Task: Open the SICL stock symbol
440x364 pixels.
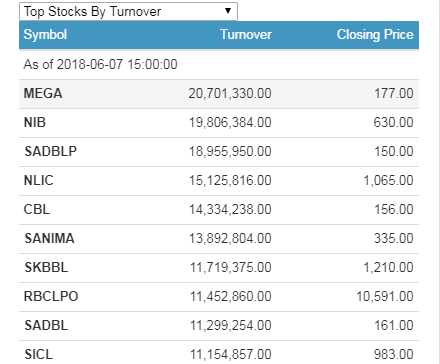Action: [x=38, y=354]
